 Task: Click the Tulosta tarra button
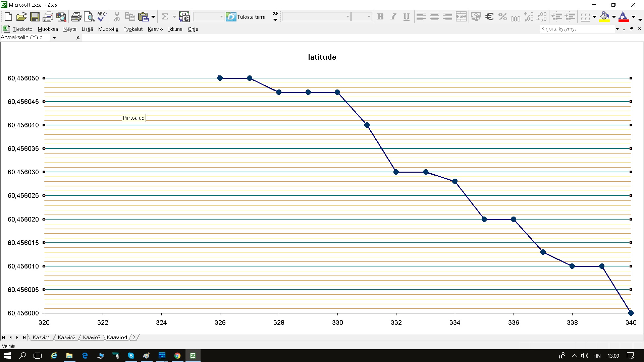(246, 17)
